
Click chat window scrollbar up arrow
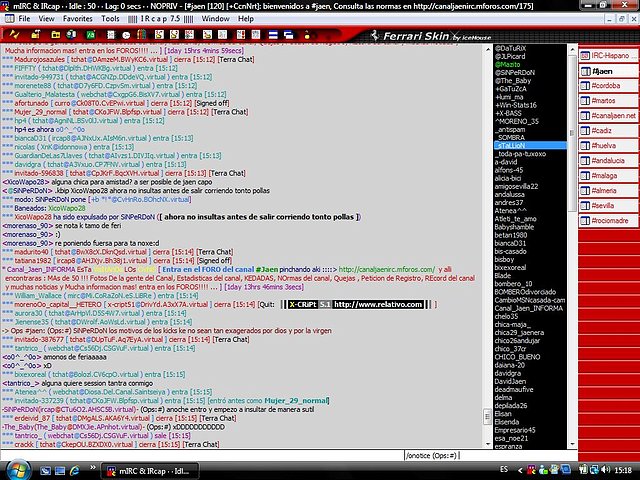point(488,49)
